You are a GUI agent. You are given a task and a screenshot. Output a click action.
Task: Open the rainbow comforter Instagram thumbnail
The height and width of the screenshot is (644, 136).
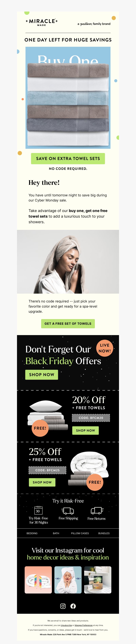(x=38, y=580)
